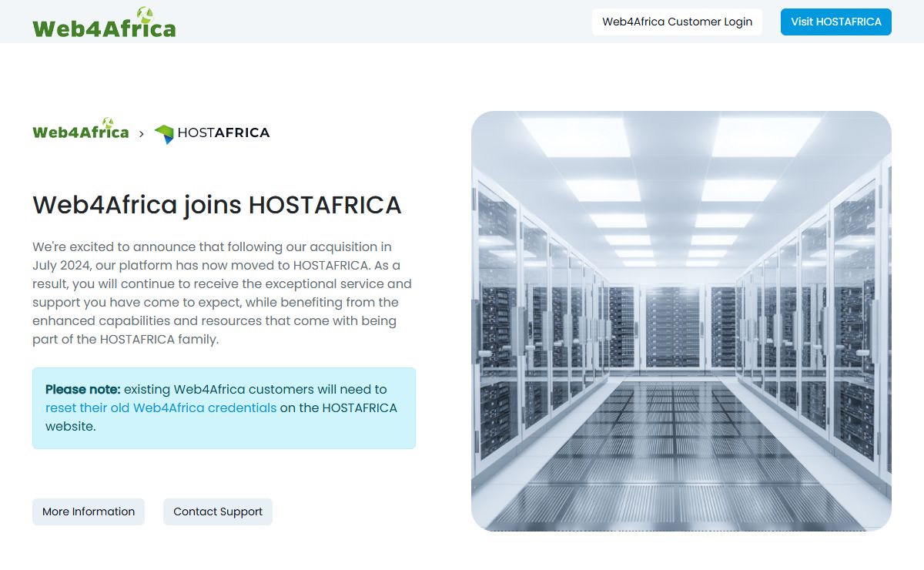
Task: Click the small Web4Africa logo above the headline
Action: click(81, 129)
